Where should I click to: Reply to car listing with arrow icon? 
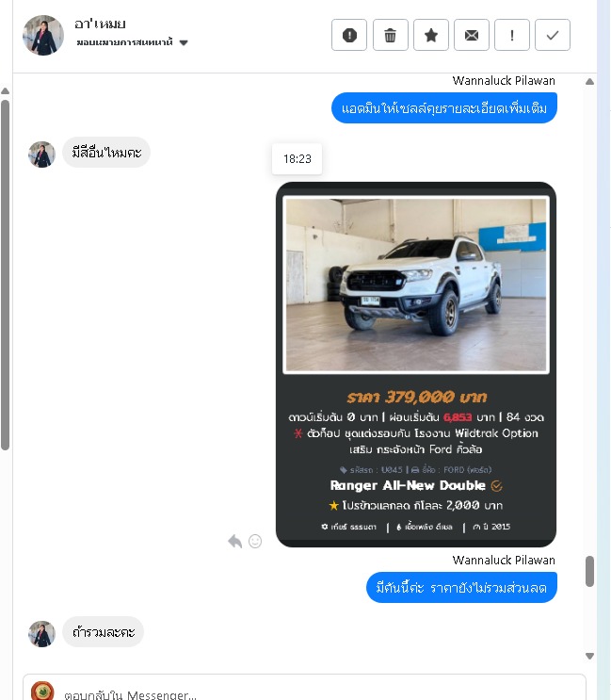coord(235,541)
